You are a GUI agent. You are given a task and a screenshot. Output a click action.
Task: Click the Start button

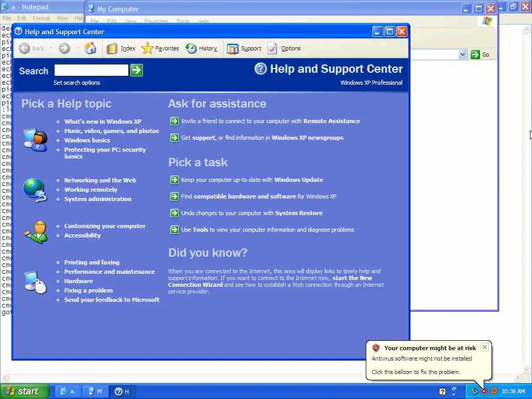[x=25, y=392]
